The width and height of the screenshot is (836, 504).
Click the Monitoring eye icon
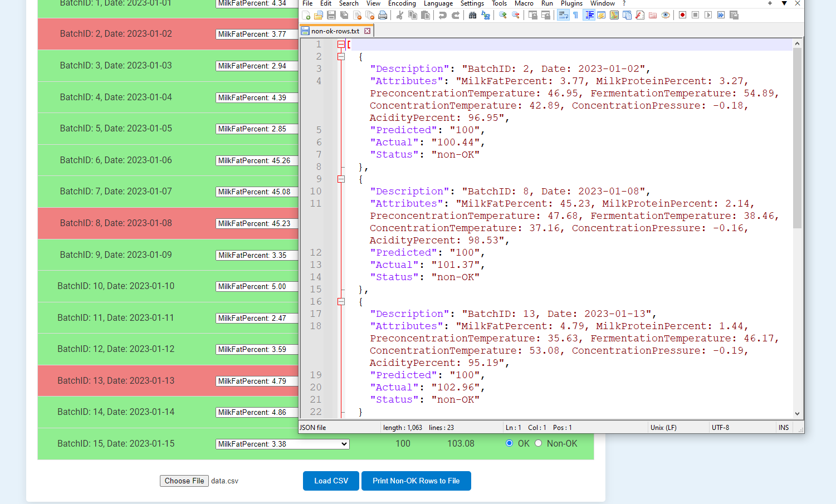tap(666, 15)
